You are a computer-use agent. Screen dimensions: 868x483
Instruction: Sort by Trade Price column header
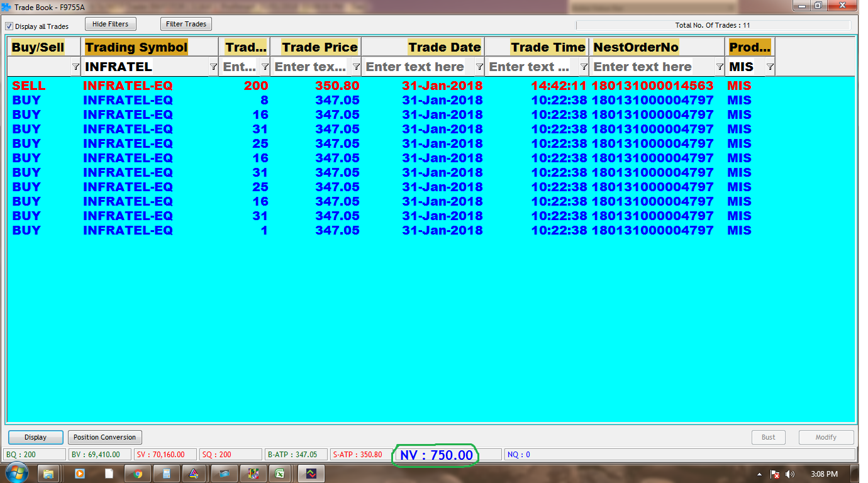click(x=320, y=47)
